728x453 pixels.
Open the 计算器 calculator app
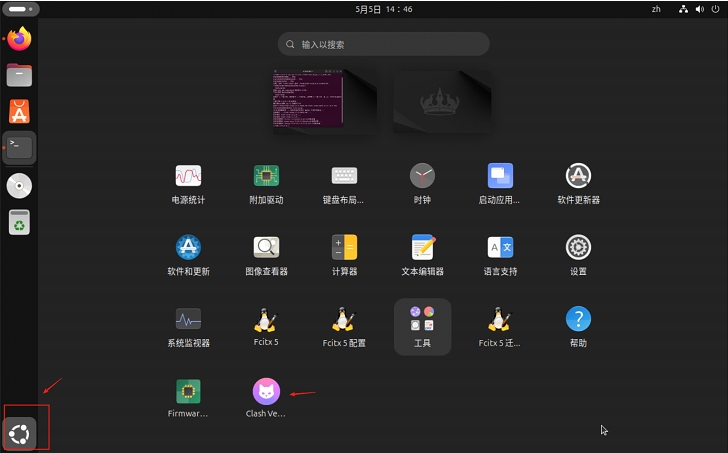[x=344, y=248]
